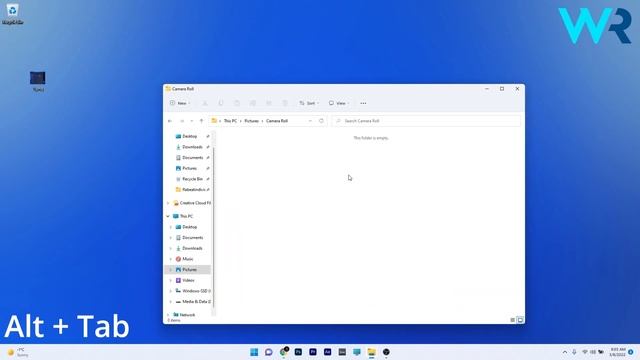Click the Search Camera Roll field

pyautogui.click(x=426, y=121)
